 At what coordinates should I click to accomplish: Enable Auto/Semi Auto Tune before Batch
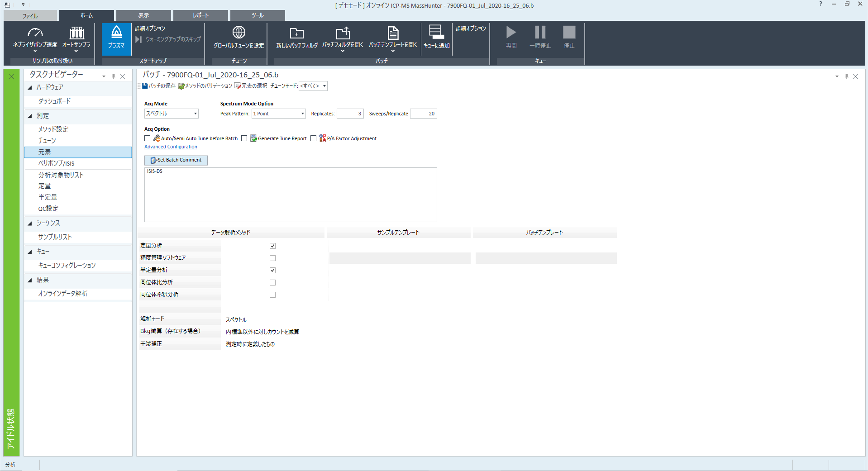tap(147, 138)
